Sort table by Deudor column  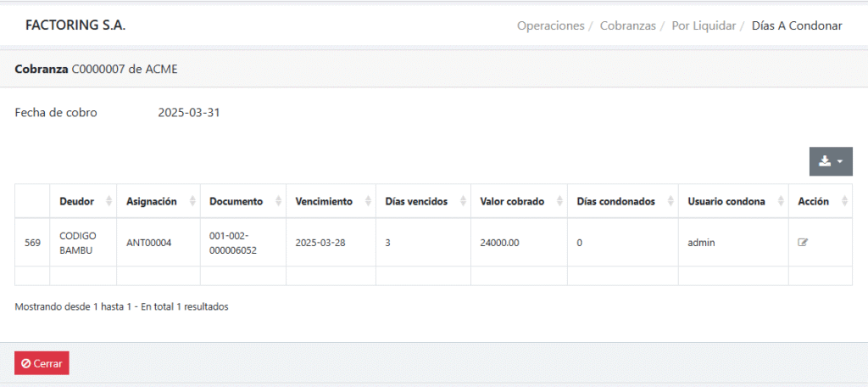point(82,201)
